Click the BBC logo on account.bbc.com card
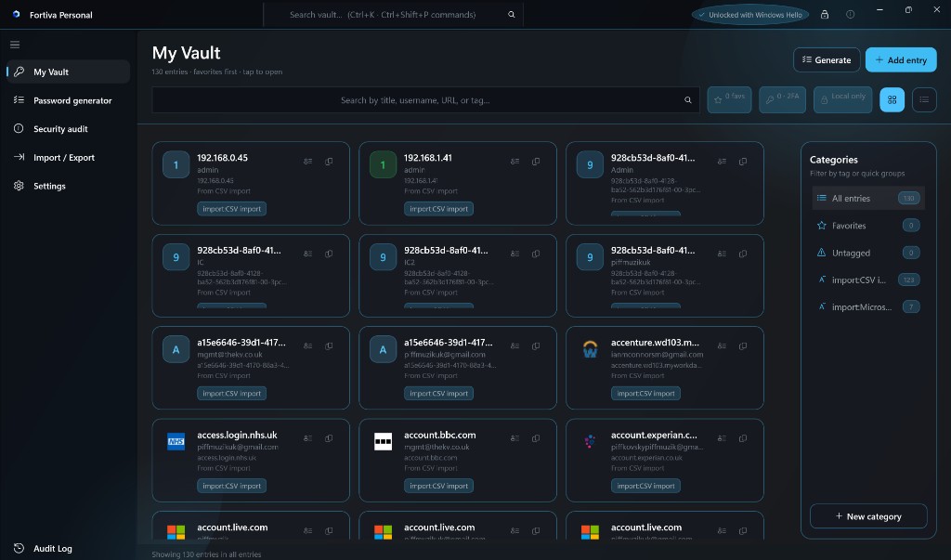 (x=383, y=442)
